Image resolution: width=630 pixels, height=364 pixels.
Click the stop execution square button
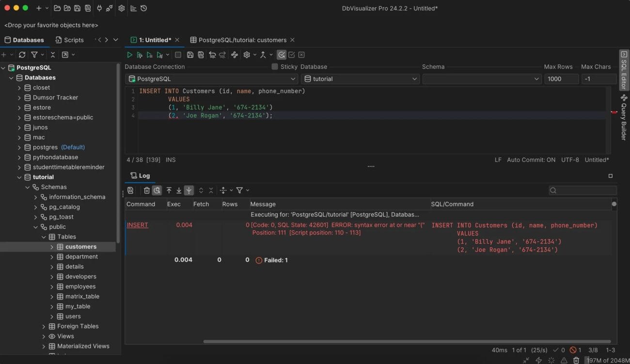coord(178,55)
